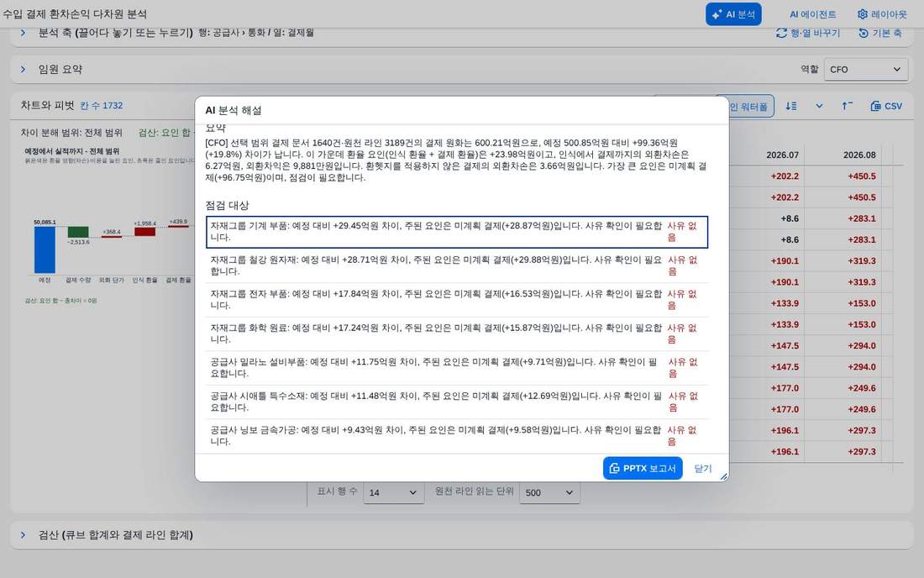Click the AI 분석 sparkle button
The height and width of the screenshot is (578, 924).
click(733, 14)
